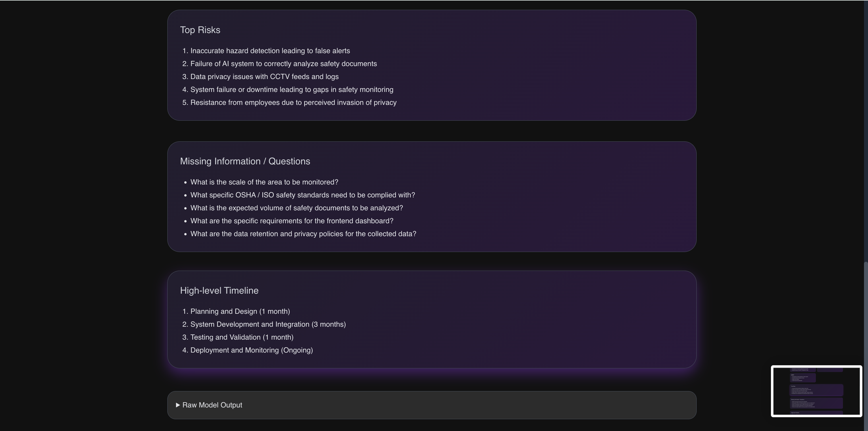868x431 pixels.
Task: Click the frontend dashboard requirements question
Action: [x=292, y=221]
